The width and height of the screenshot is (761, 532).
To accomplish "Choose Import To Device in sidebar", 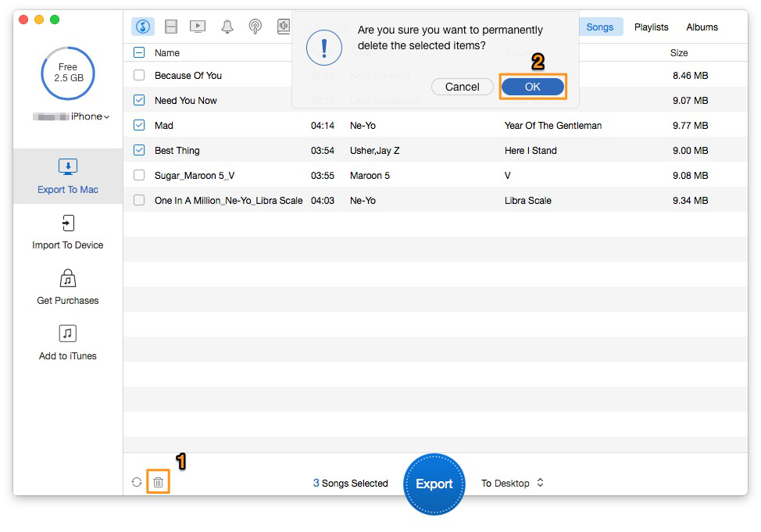I will (x=68, y=232).
